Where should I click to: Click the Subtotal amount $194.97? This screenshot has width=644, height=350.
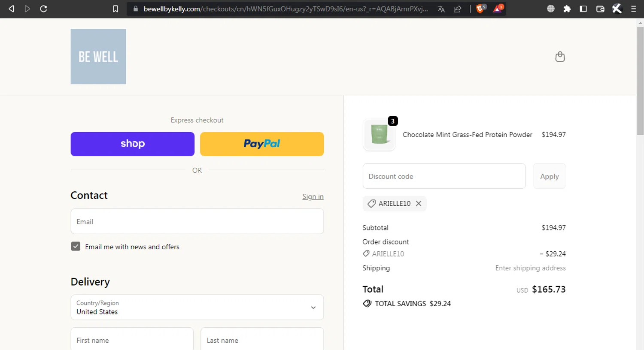554,228
